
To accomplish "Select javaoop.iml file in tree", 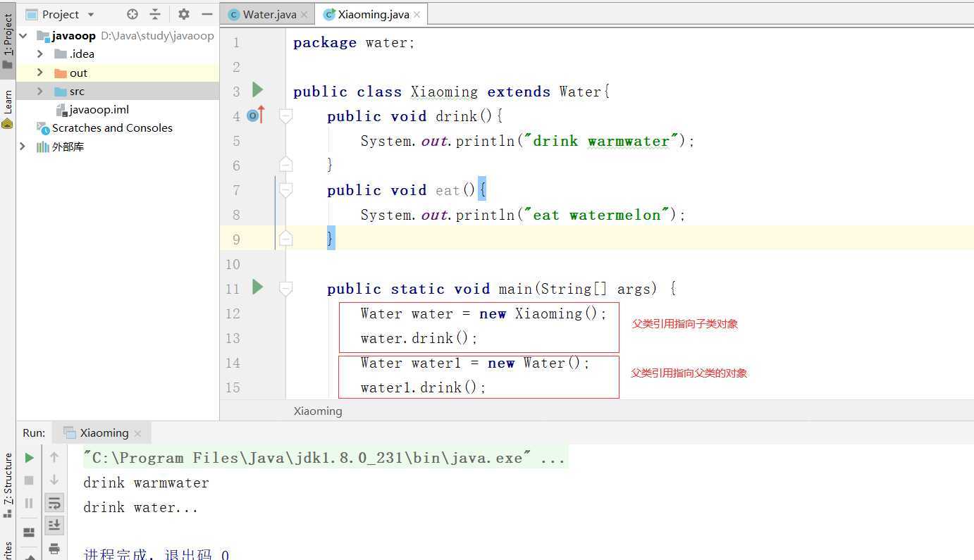I will [x=99, y=109].
